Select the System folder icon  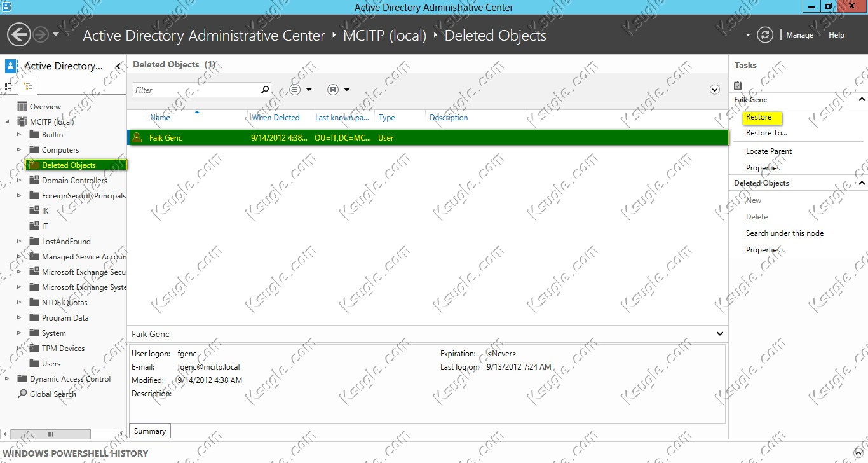(x=34, y=333)
